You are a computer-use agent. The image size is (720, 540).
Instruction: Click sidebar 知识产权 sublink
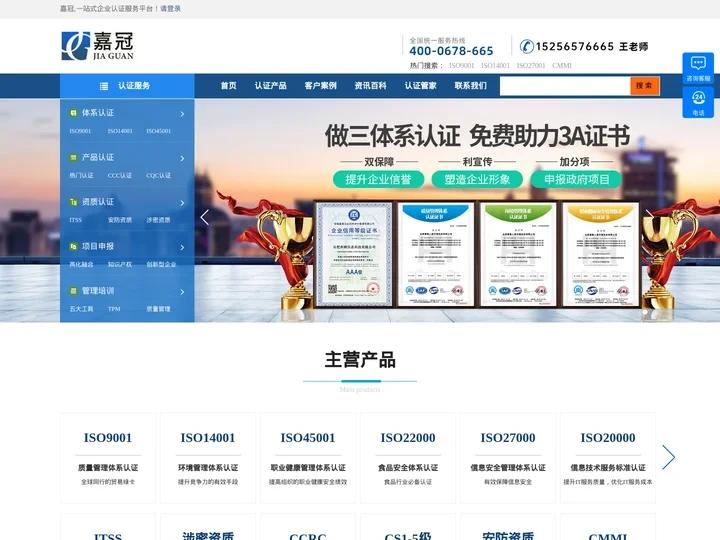click(x=120, y=264)
